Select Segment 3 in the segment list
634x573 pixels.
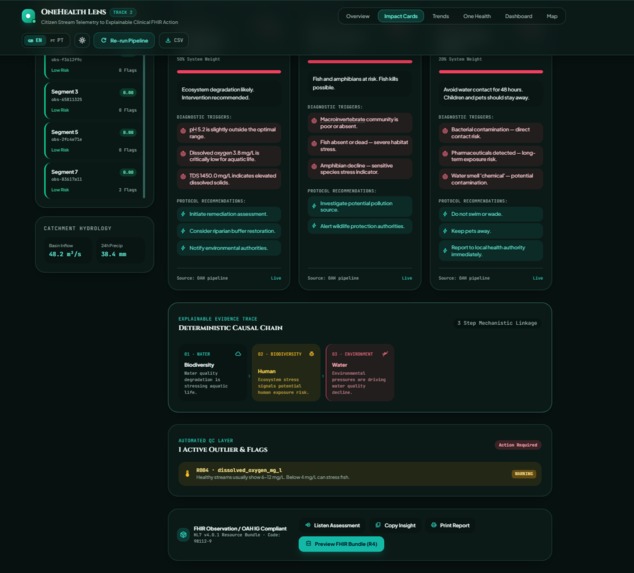point(93,101)
